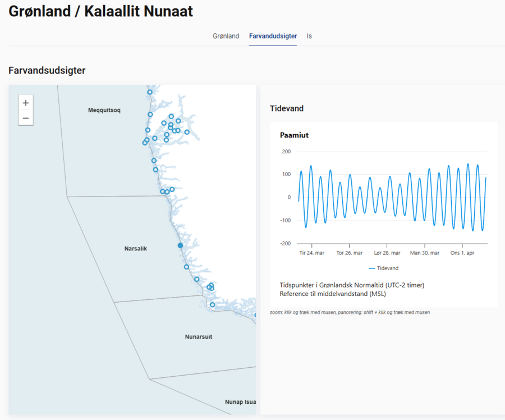Click the station marker just below Meqquitsoq label
The width and height of the screenshot is (505, 420).
tap(150, 115)
